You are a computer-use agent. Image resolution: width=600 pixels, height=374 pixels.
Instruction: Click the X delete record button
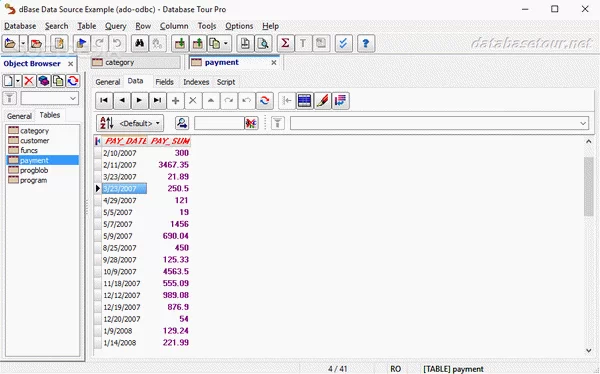pyautogui.click(x=193, y=100)
